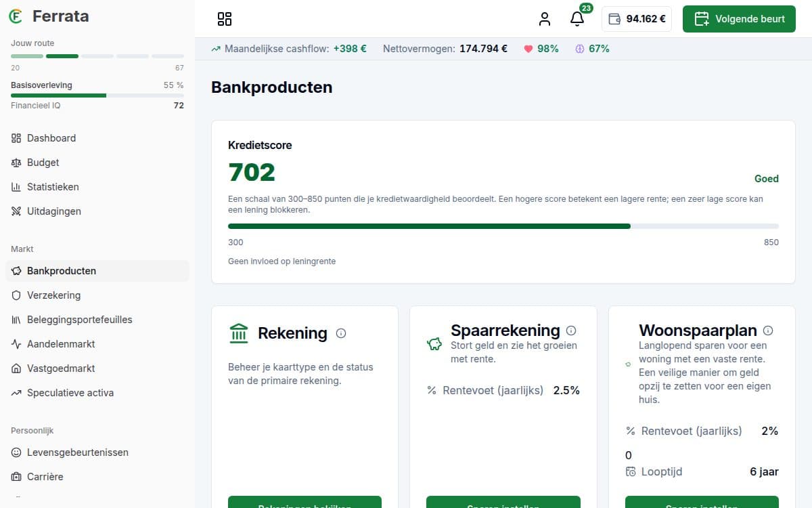Image resolution: width=812 pixels, height=508 pixels.
Task: Click Geen invloed op leningrente text
Action: [x=281, y=261]
